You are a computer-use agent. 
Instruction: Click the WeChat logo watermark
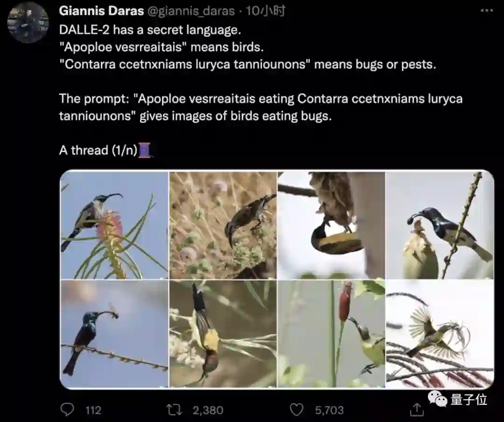437,399
